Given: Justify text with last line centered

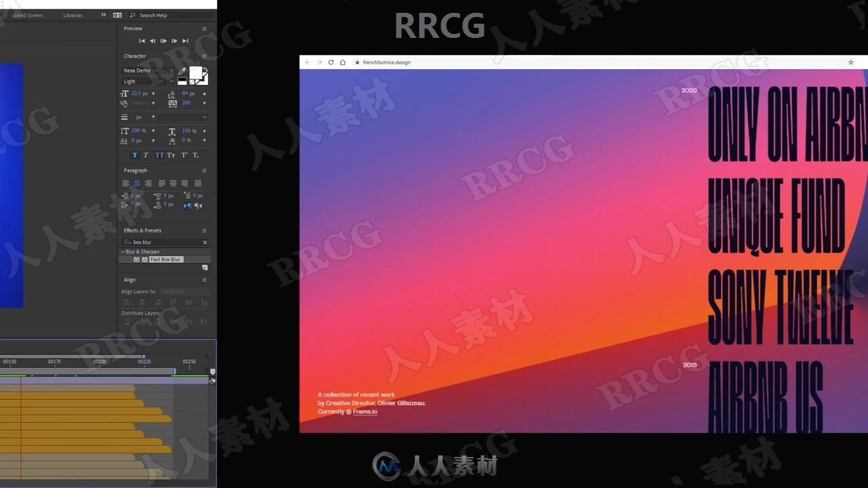Looking at the screenshot, I should coord(173,183).
